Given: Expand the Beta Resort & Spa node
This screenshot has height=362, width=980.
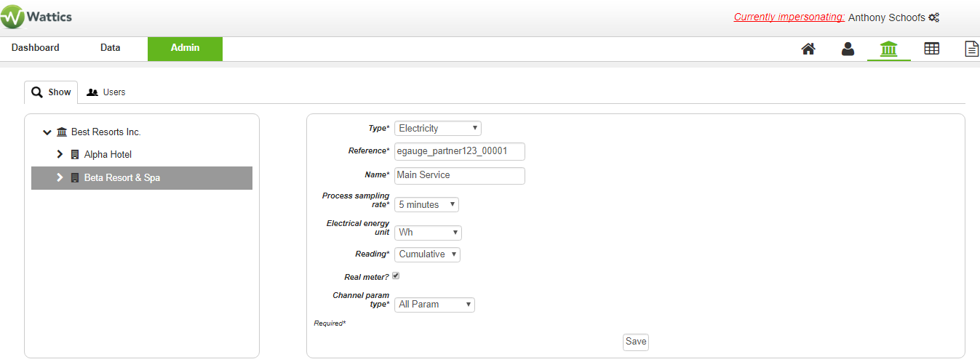Looking at the screenshot, I should click(x=60, y=178).
